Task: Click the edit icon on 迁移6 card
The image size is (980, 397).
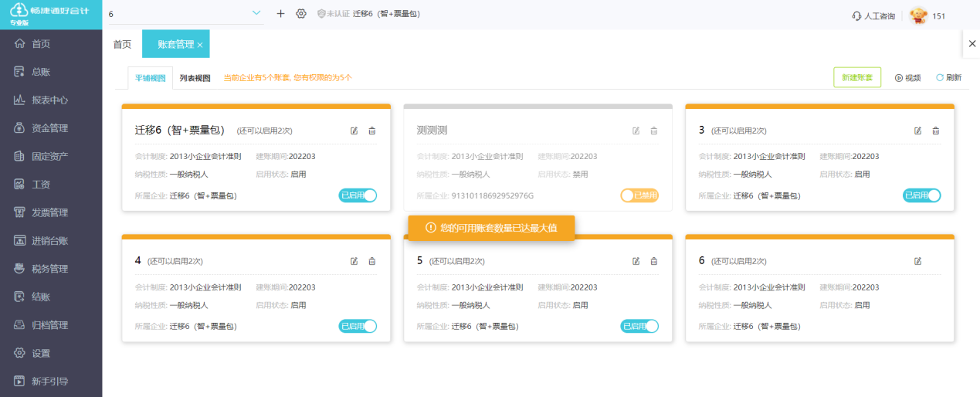Action: [x=354, y=131]
